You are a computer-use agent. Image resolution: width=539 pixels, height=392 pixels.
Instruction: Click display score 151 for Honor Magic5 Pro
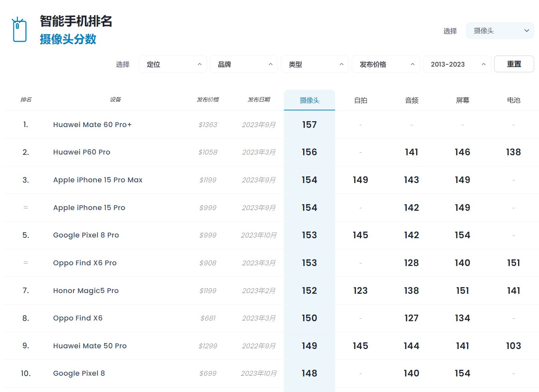pyautogui.click(x=463, y=290)
